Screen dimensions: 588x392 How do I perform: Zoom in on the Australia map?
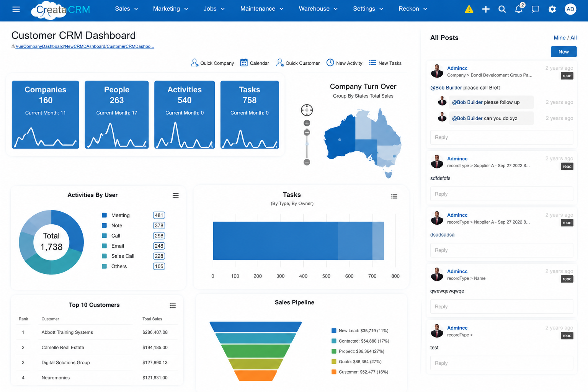pyautogui.click(x=307, y=123)
